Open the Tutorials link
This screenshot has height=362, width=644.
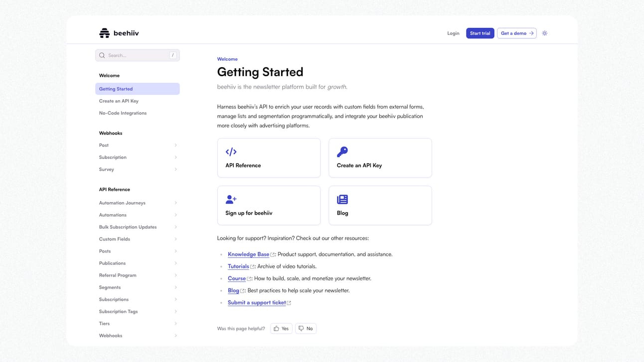pos(238,267)
